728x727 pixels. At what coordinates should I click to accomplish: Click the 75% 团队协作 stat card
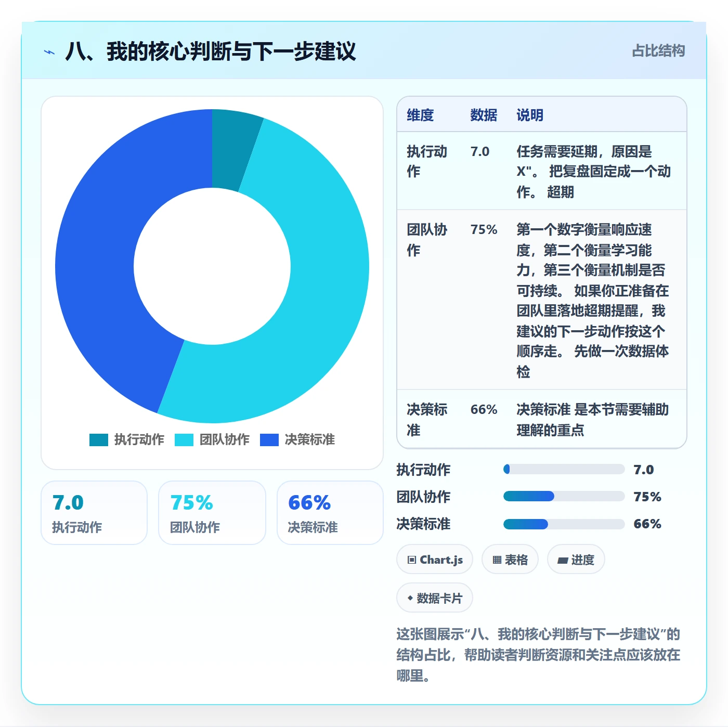tap(212, 513)
